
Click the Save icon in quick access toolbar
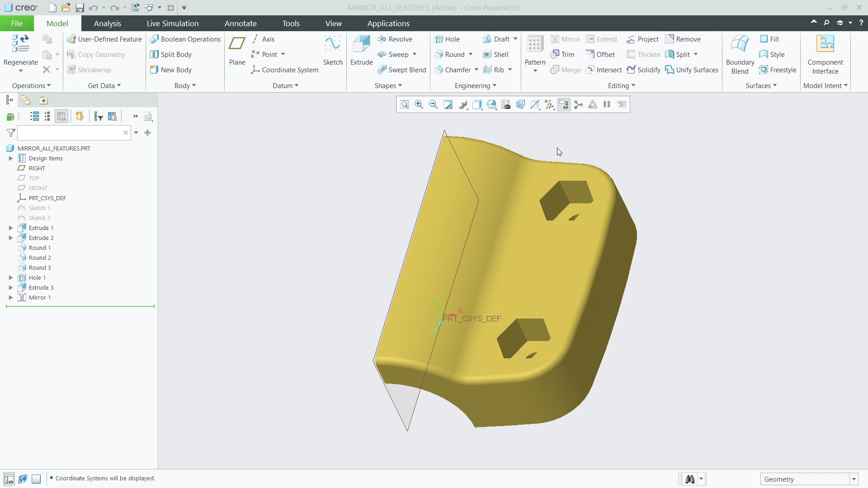coord(80,8)
